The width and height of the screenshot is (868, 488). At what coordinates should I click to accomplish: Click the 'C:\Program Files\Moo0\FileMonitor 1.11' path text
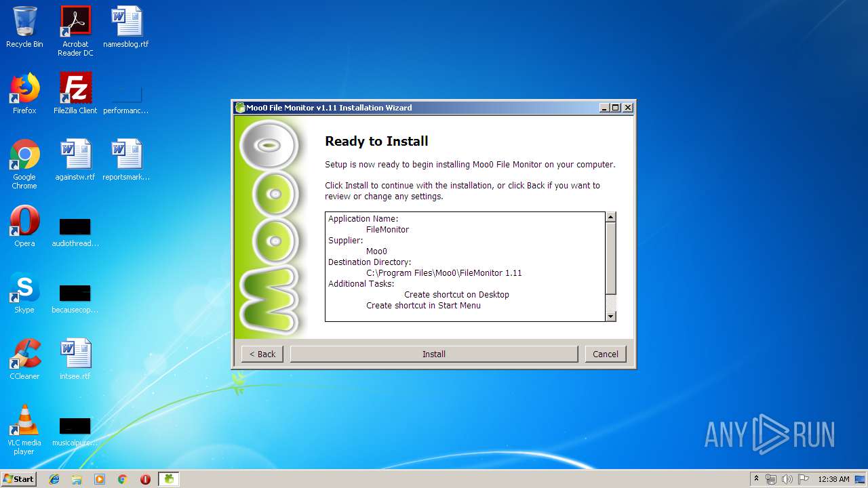pos(444,273)
